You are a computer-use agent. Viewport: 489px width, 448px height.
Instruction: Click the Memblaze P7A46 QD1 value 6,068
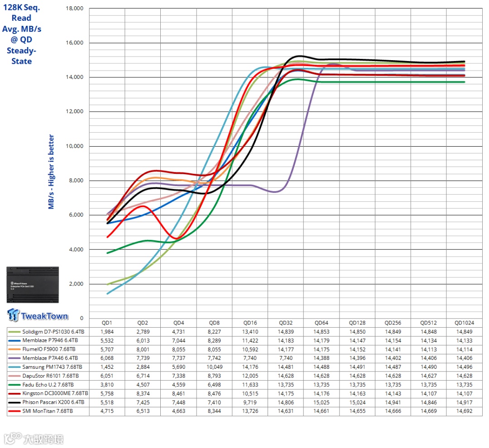point(107,358)
